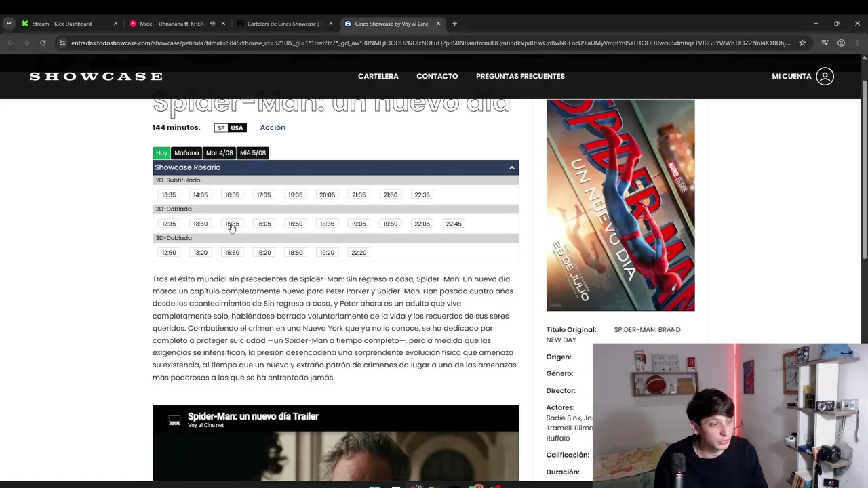868x488 pixels.
Task: Open the Mi Cuenta user account icon
Action: 825,76
